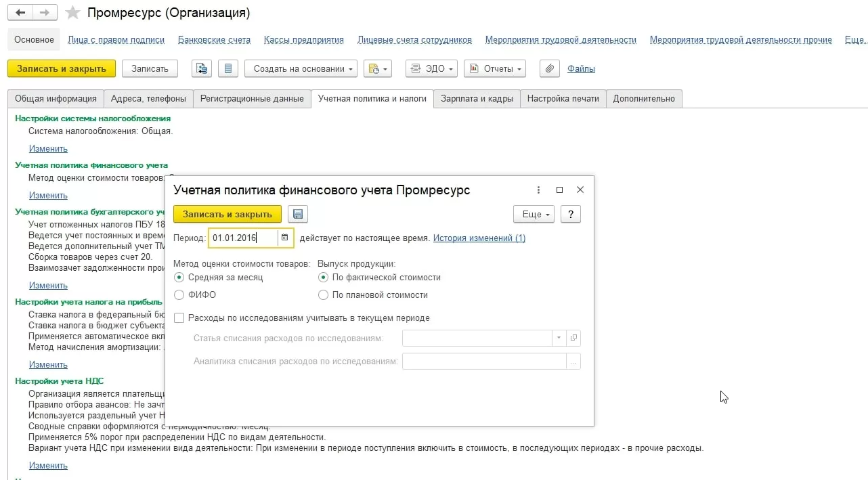Click the back navigation arrow

coord(20,13)
